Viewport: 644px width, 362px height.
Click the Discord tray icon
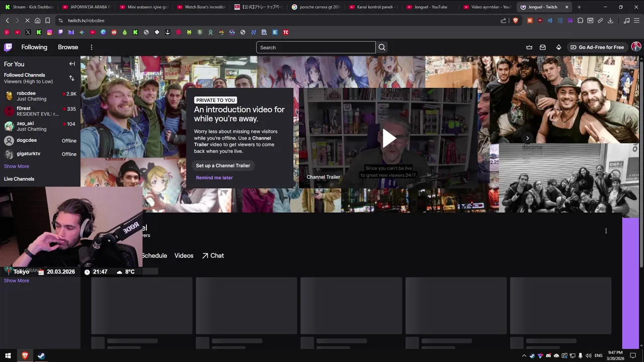548,356
